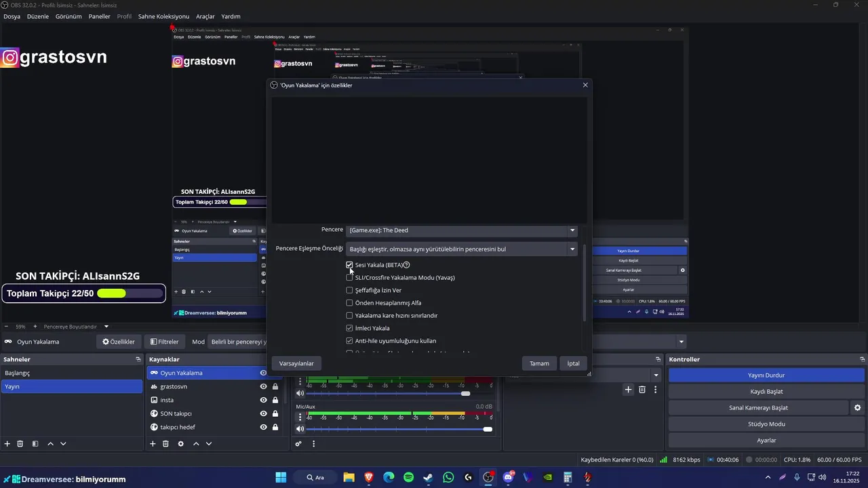Image resolution: width=868 pixels, height=488 pixels.
Task: Open Discord from the taskbar
Action: pyautogui.click(x=508, y=477)
